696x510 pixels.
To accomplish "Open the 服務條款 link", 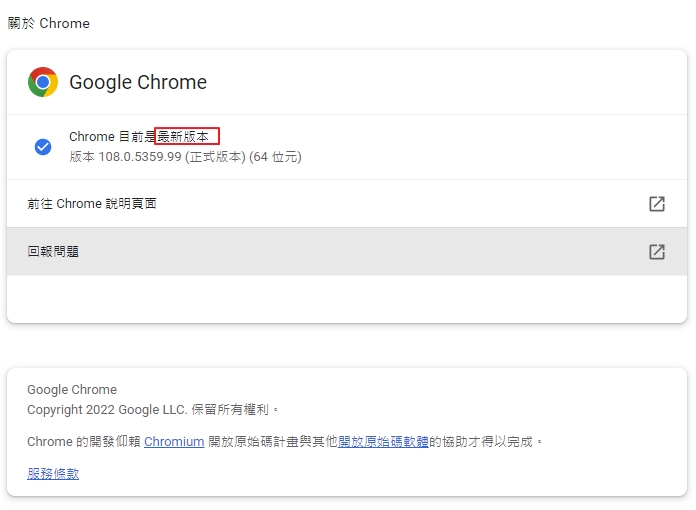I will coord(53,474).
